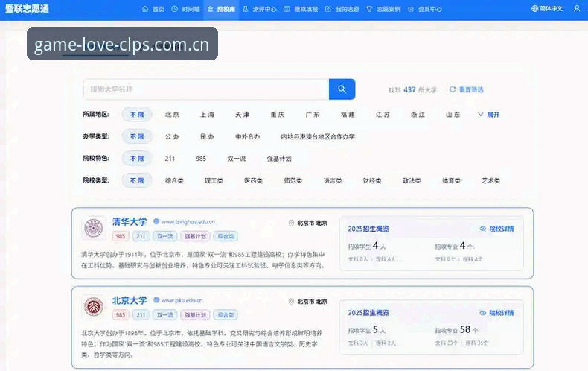Click the location pin on 北京大学 card
The height and width of the screenshot is (371, 588).
click(x=291, y=302)
